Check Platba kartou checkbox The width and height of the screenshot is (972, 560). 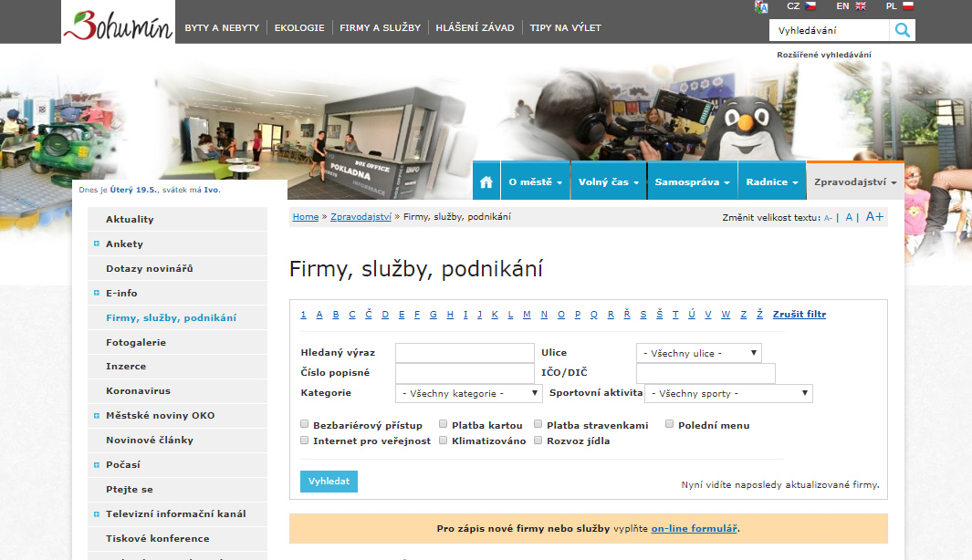[x=444, y=424]
